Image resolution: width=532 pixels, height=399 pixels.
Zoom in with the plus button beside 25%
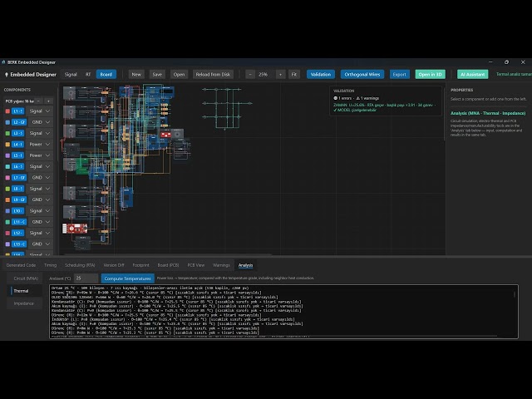point(280,74)
